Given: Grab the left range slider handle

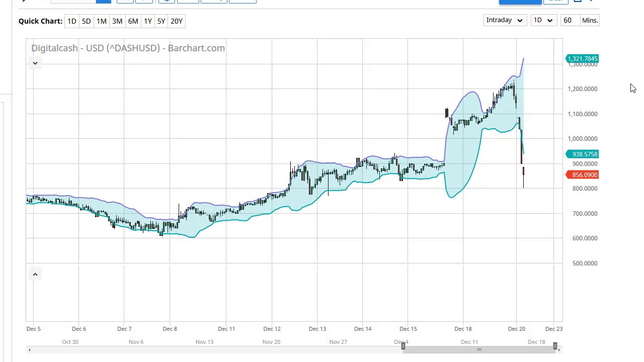Looking at the screenshot, I should coord(403,345).
